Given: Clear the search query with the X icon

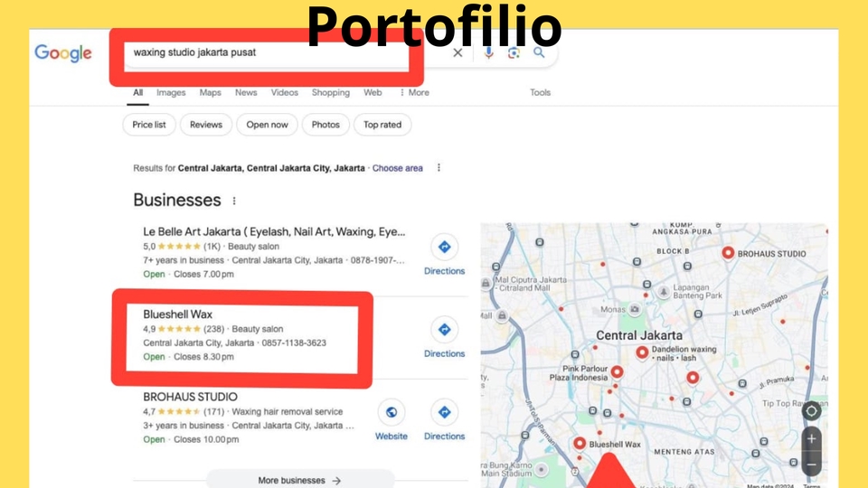Looking at the screenshot, I should 458,52.
